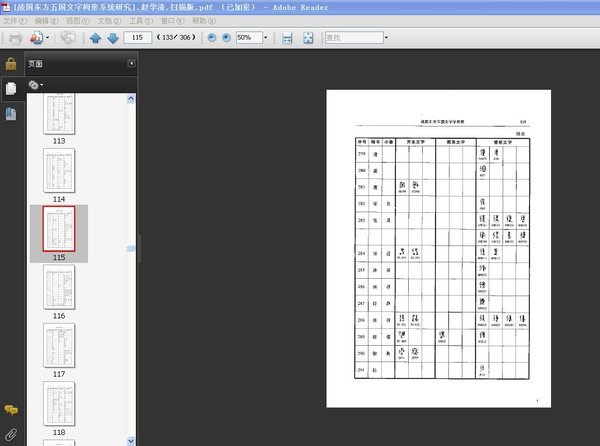Click the fit page to window icon
Viewport: 600px width, 446px height.
pyautogui.click(x=308, y=38)
